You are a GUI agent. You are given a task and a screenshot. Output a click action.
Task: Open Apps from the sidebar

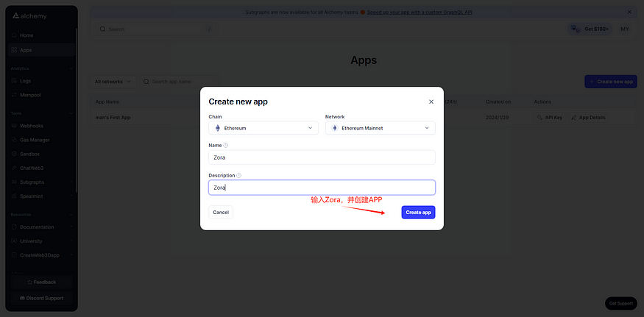41,50
